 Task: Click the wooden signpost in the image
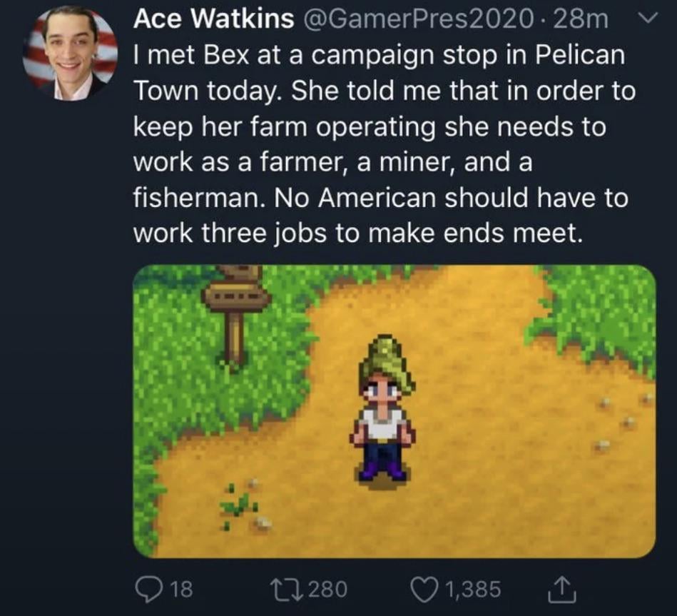coord(235,308)
